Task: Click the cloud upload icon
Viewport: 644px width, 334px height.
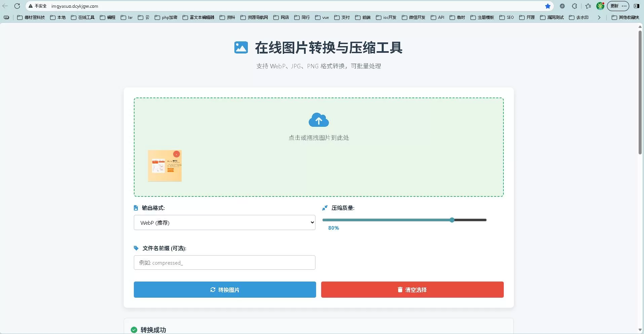Action: [318, 120]
